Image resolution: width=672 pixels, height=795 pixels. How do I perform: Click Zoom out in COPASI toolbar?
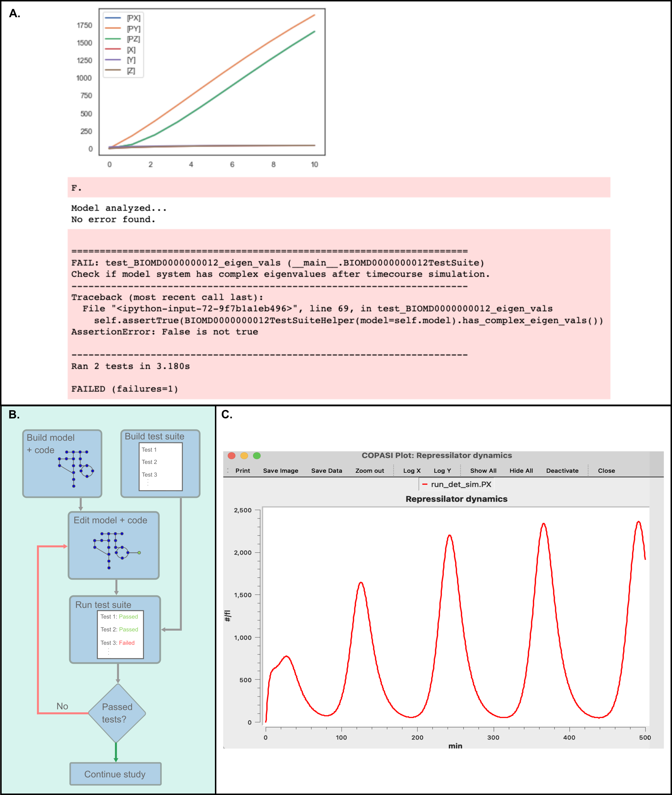click(x=369, y=471)
